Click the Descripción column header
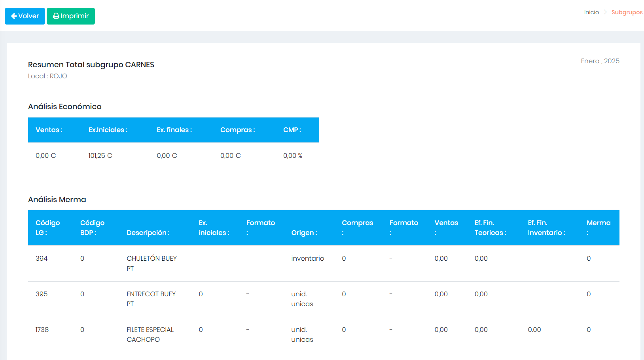644x360 pixels. coord(148,233)
